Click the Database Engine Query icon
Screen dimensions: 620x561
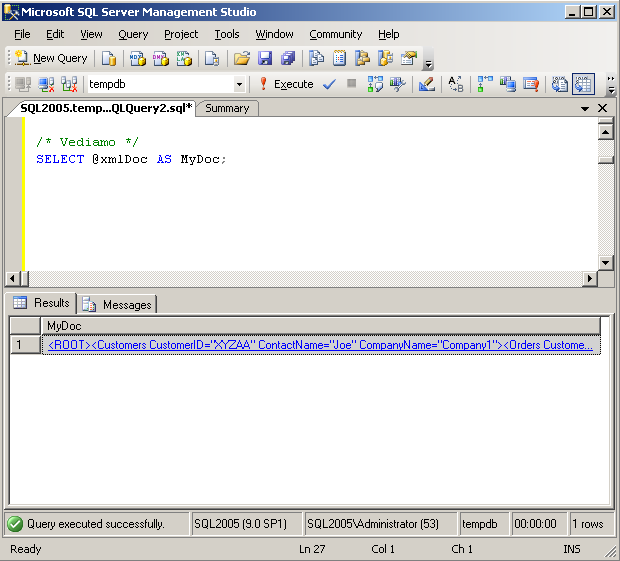pos(109,59)
